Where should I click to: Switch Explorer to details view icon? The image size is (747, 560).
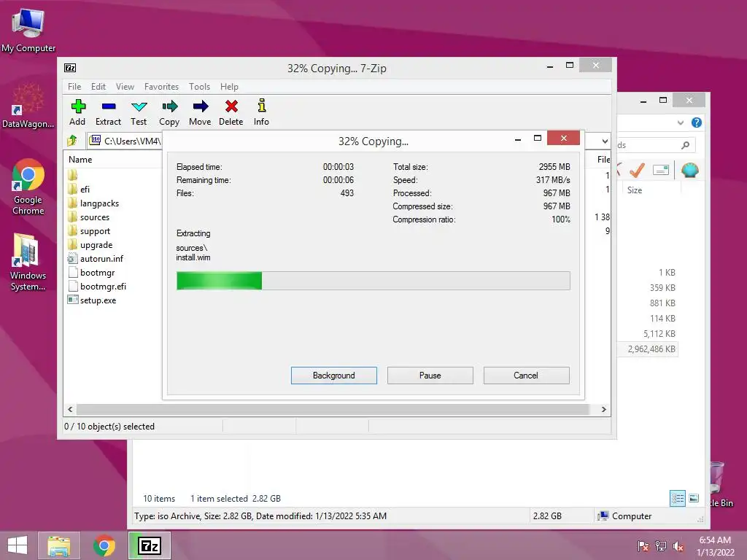pyautogui.click(x=678, y=499)
